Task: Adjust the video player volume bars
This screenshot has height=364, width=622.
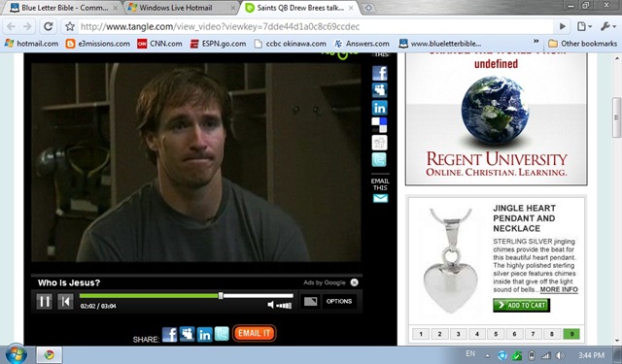Action: 284,306
